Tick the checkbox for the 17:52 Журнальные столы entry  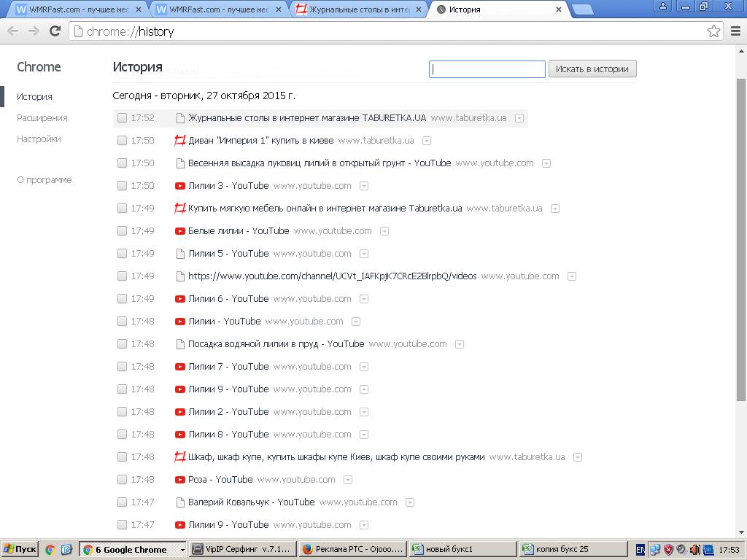pos(122,117)
